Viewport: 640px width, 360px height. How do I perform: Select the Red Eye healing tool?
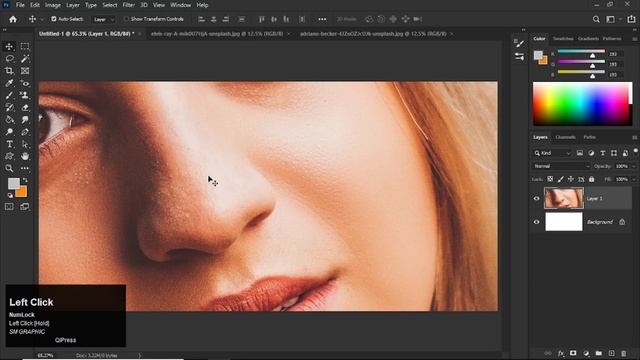click(x=25, y=83)
